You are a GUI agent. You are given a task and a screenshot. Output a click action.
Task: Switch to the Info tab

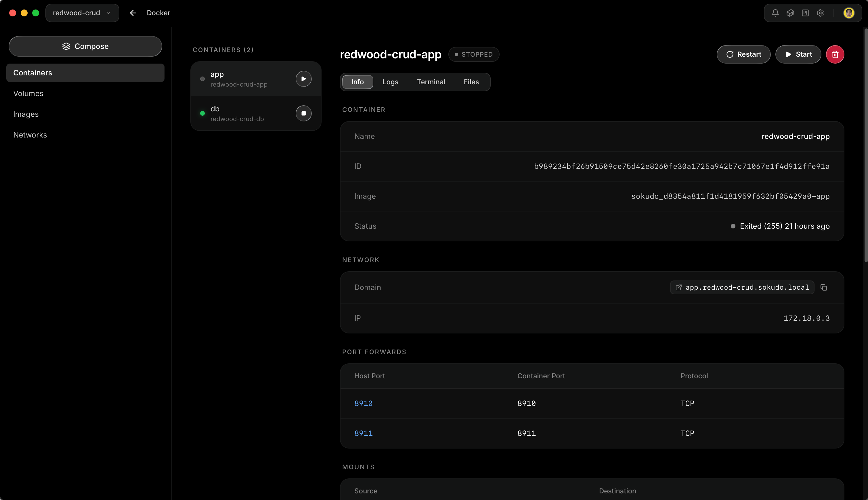[357, 82]
